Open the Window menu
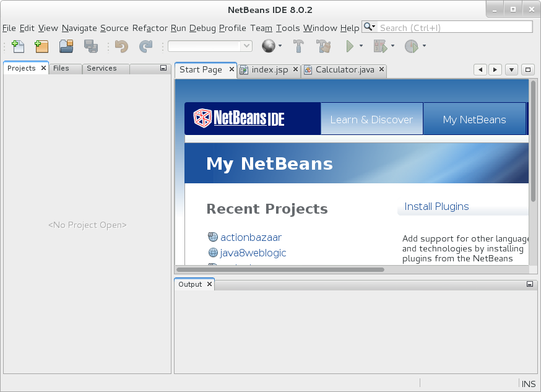 320,28
